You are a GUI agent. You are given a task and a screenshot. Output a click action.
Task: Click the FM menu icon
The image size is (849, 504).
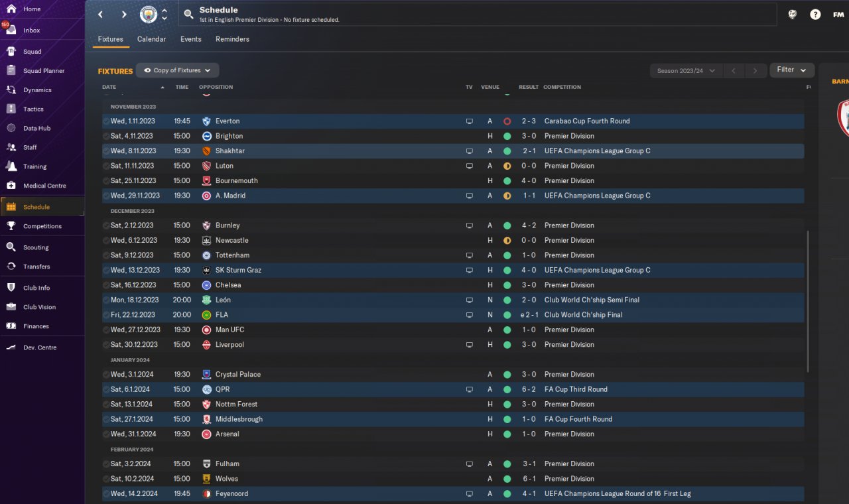tap(838, 15)
